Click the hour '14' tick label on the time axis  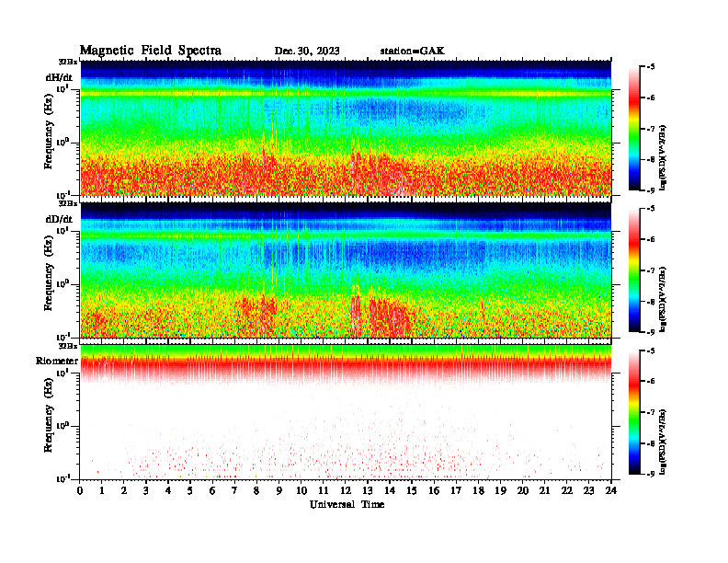point(390,491)
